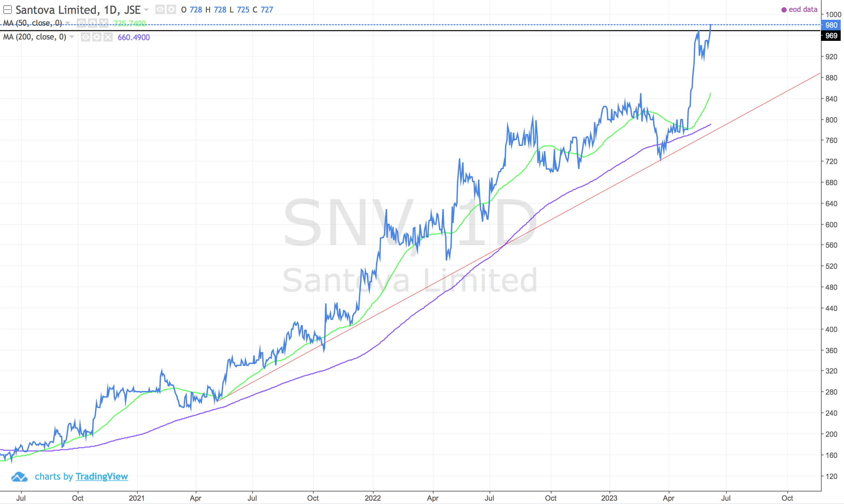Image resolution: width=844 pixels, height=504 pixels.
Task: Click the 800 price axis tick
Action: point(831,120)
